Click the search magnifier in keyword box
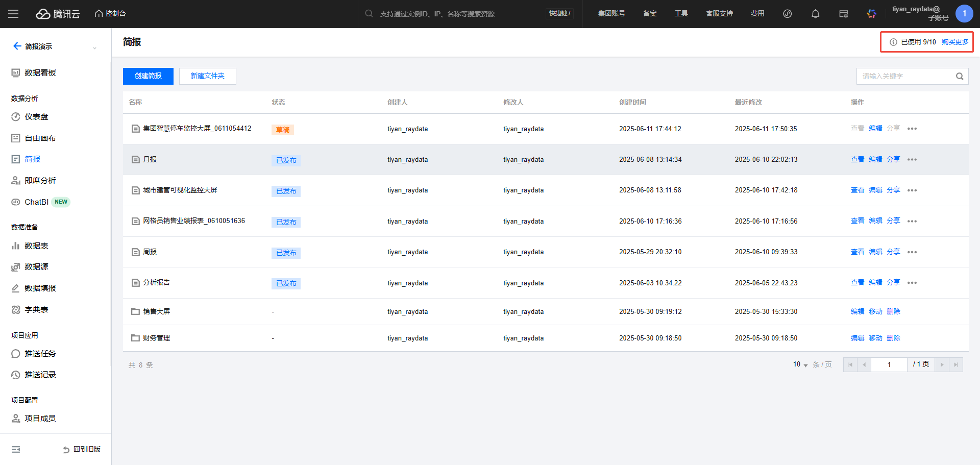The height and width of the screenshot is (465, 980). pyautogui.click(x=959, y=77)
